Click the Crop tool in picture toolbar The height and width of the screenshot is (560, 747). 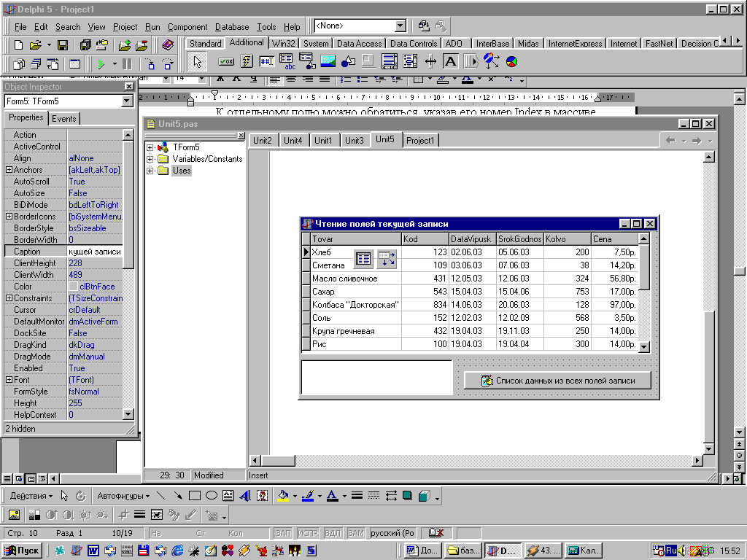(123, 515)
